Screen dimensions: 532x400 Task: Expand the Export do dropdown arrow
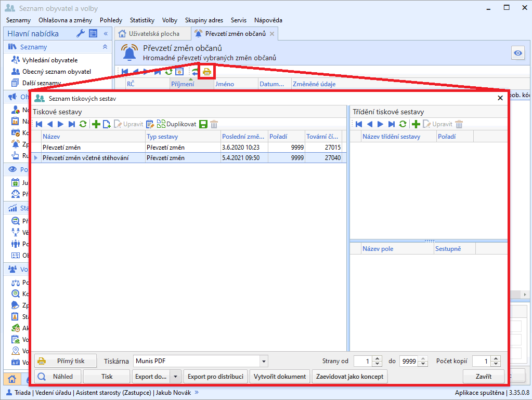click(x=176, y=377)
